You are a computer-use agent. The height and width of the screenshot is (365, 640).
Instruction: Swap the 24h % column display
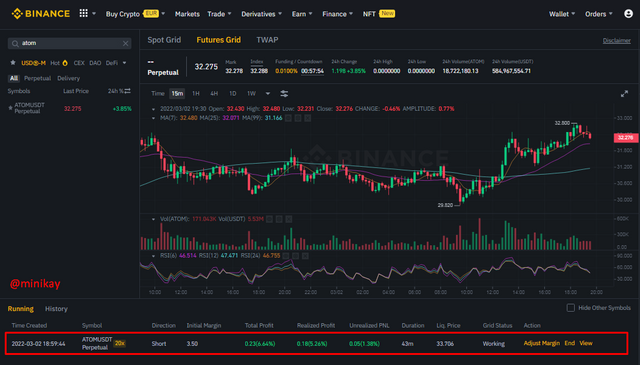[x=128, y=91]
